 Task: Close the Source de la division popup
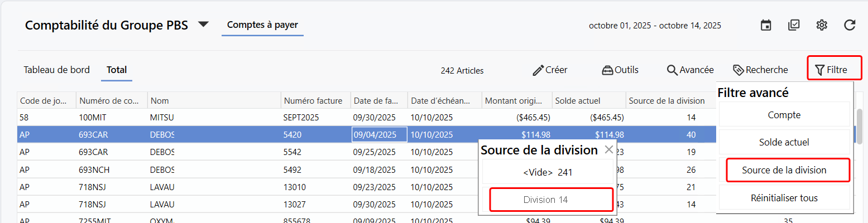pos(609,149)
